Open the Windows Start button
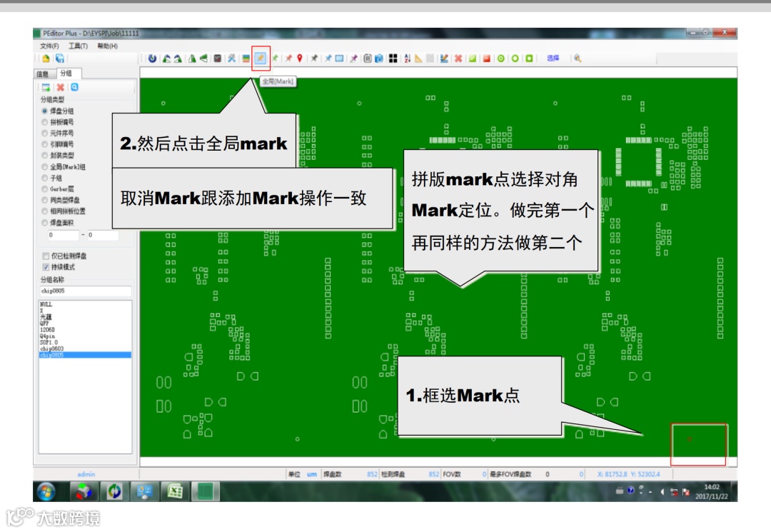The image size is (771, 532). tap(46, 491)
